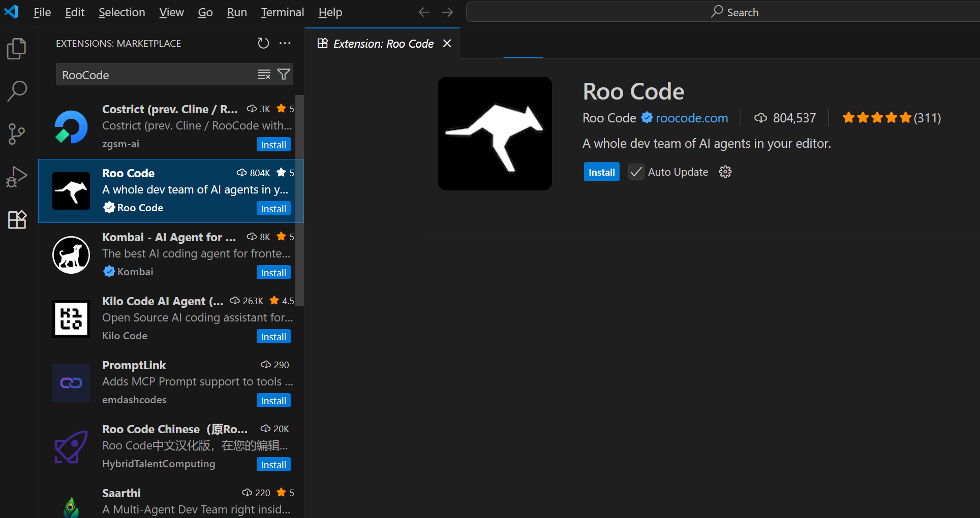980x518 pixels.
Task: Open the View menu
Action: click(x=171, y=12)
